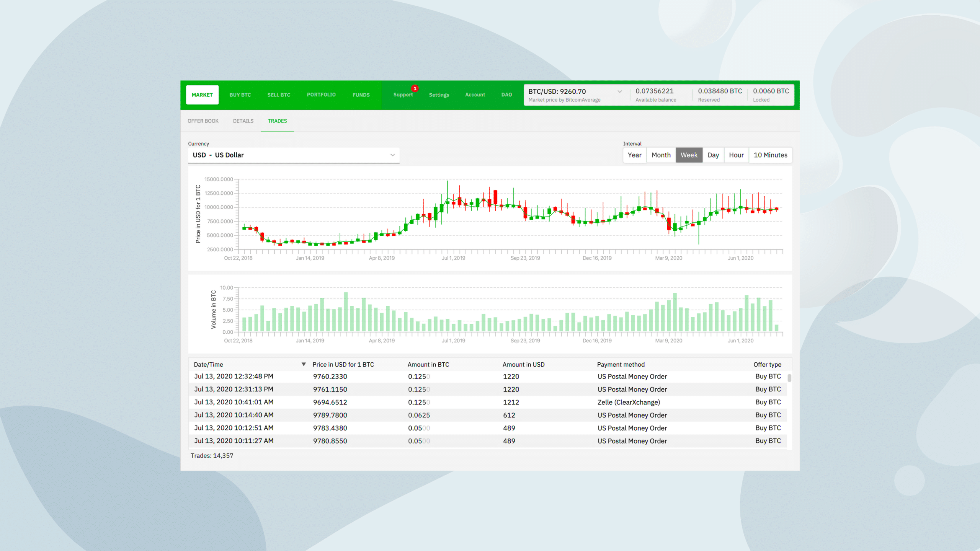Go to Buy BTC
The height and width of the screenshot is (551, 980).
[240, 95]
